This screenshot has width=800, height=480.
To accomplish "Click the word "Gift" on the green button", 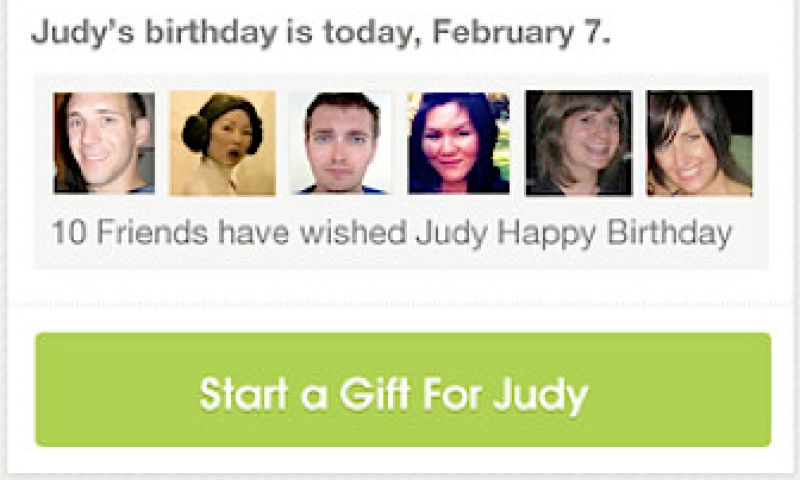I will (x=374, y=393).
